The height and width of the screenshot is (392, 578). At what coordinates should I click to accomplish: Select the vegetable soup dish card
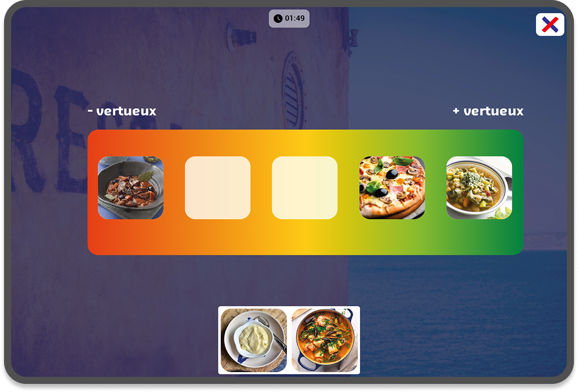[x=479, y=187]
